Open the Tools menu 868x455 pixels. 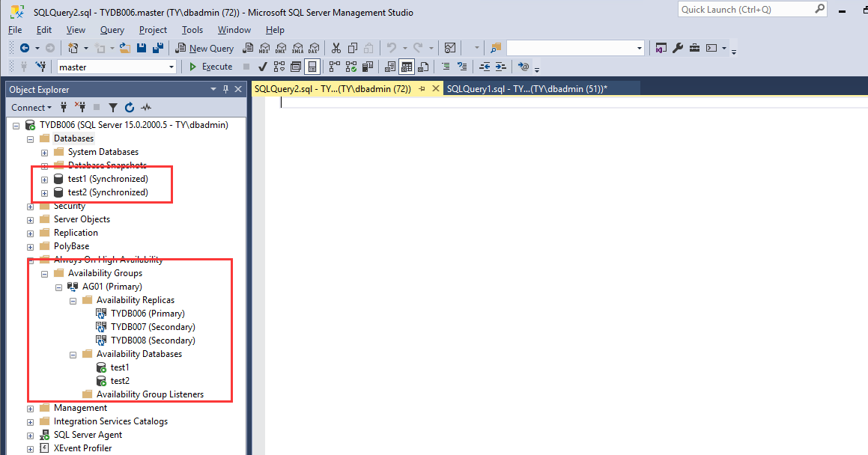click(x=192, y=30)
